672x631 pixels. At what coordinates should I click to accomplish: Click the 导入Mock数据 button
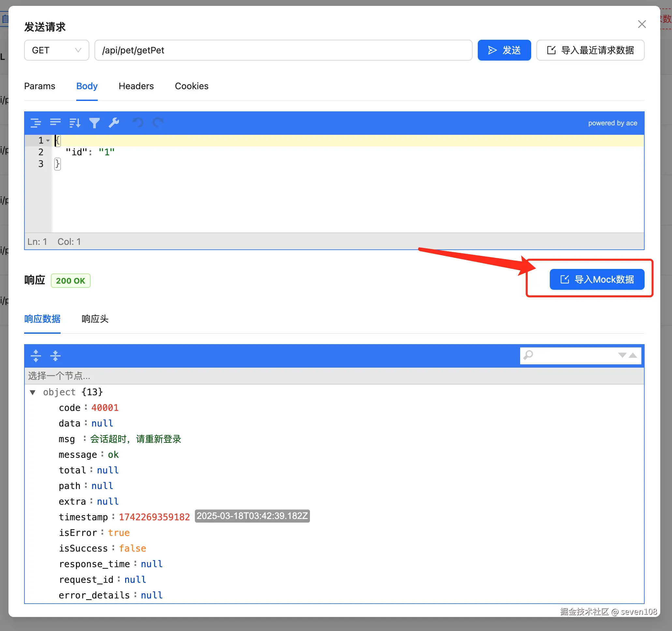[x=597, y=279]
